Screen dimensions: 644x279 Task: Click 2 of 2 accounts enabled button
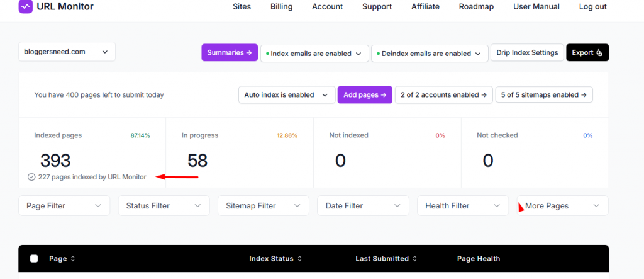[x=444, y=94]
